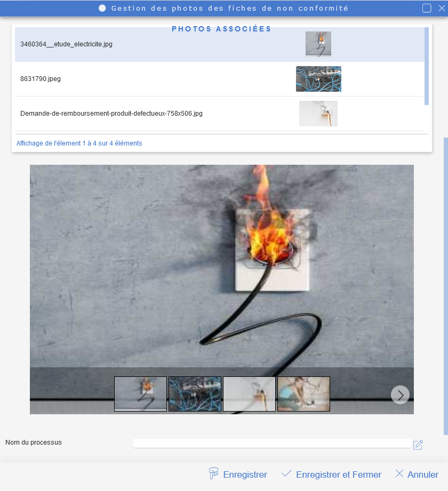Click the white circle icon in title bar
The width and height of the screenshot is (448, 491).
(102, 8)
